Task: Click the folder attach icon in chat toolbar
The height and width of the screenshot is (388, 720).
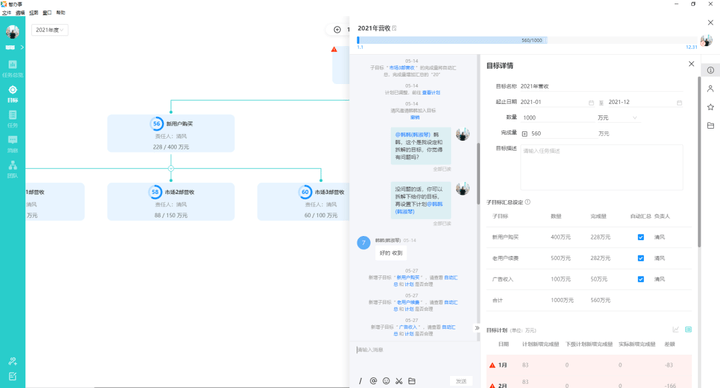Action: (x=412, y=381)
